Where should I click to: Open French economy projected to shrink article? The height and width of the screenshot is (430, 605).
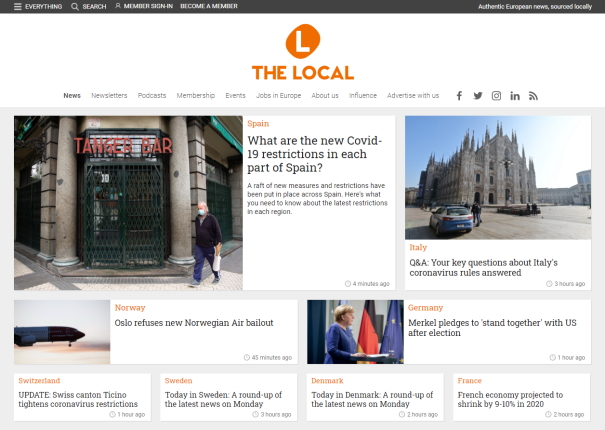(x=510, y=400)
